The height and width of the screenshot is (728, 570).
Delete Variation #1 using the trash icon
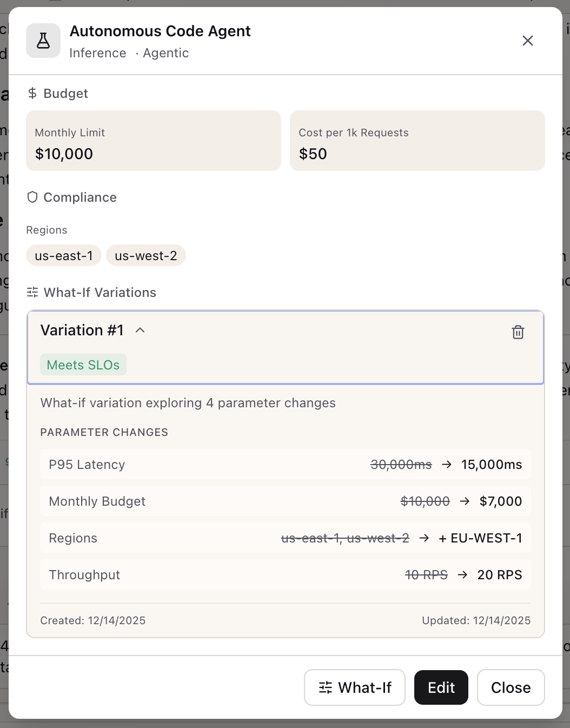[x=518, y=332]
